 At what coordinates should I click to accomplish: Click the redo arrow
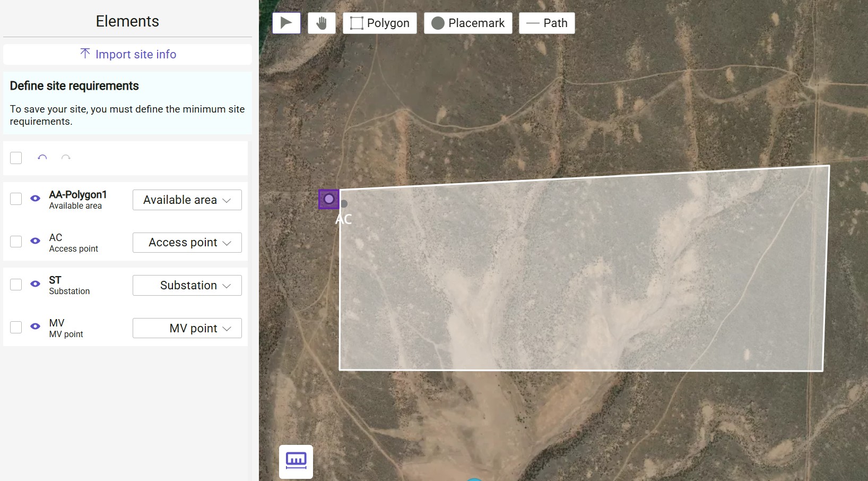(66, 158)
